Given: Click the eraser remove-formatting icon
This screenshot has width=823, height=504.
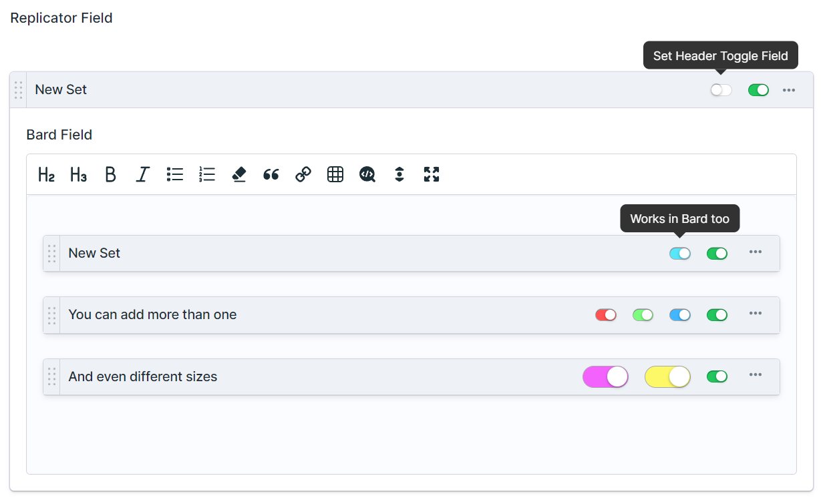Looking at the screenshot, I should [239, 175].
